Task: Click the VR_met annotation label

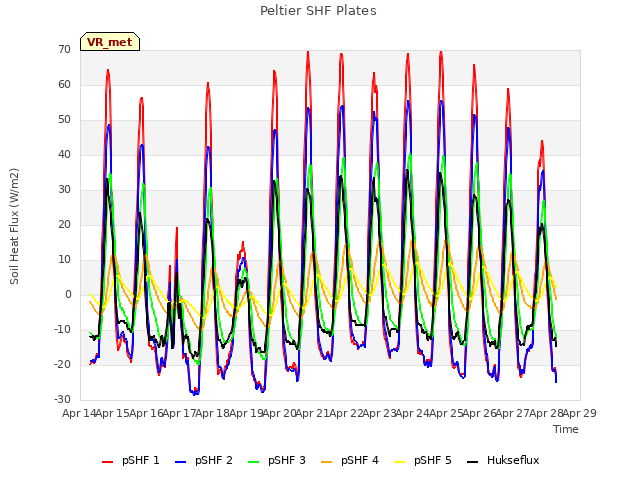Action: pos(110,42)
